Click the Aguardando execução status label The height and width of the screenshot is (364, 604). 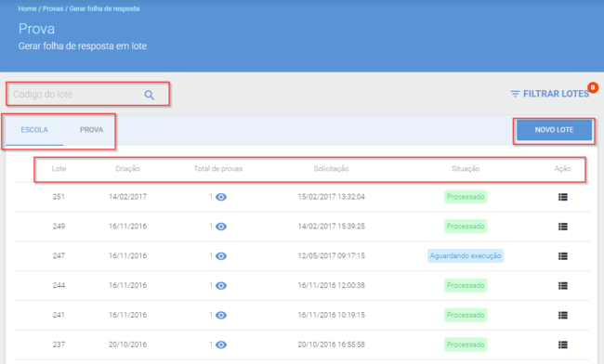[466, 256]
